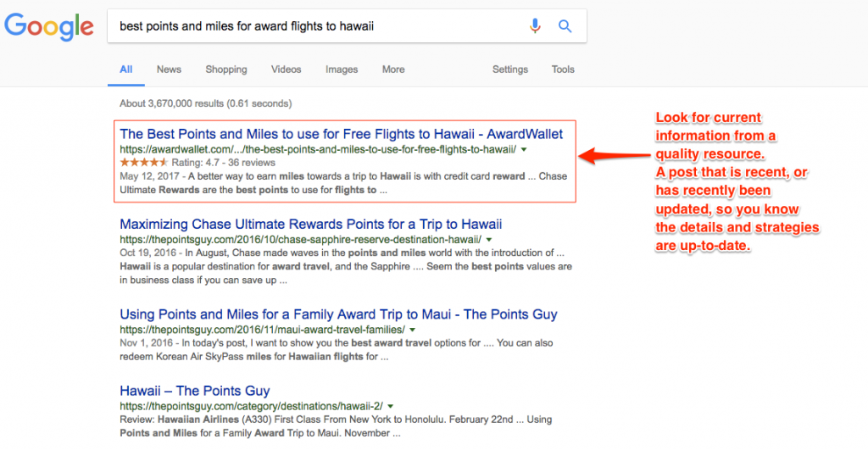The image size is (868, 450).
Task: Click the thepointsguy.com category destinations URL text
Action: (251, 406)
